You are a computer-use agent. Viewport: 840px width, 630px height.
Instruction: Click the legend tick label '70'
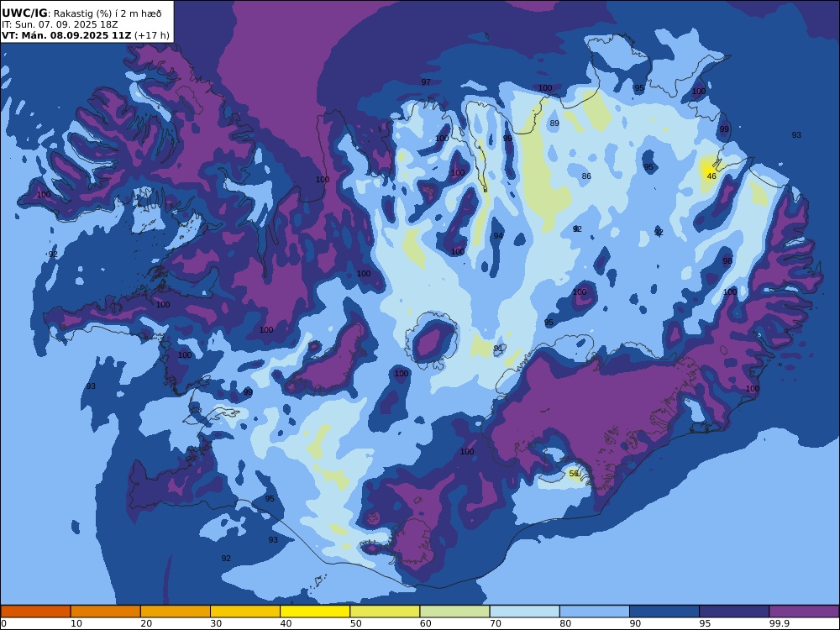coord(496,623)
